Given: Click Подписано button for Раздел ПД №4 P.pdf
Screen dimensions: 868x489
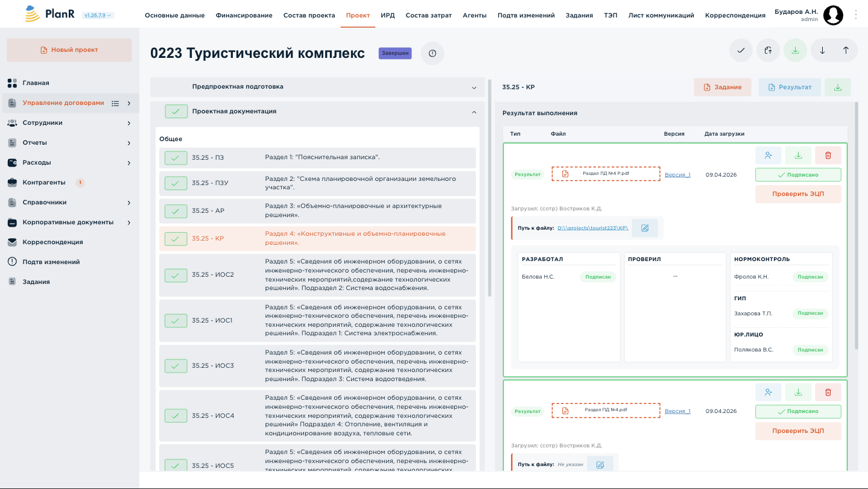Looking at the screenshot, I should 798,175.
